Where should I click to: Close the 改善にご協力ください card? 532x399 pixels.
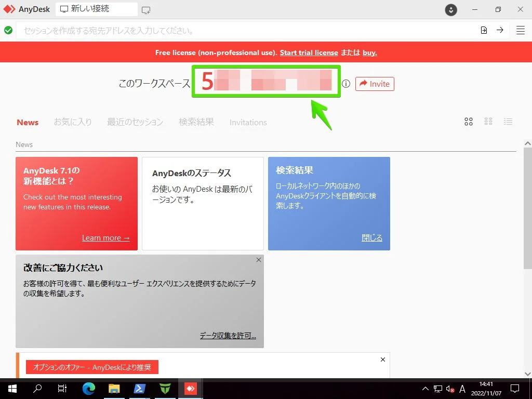pos(259,260)
